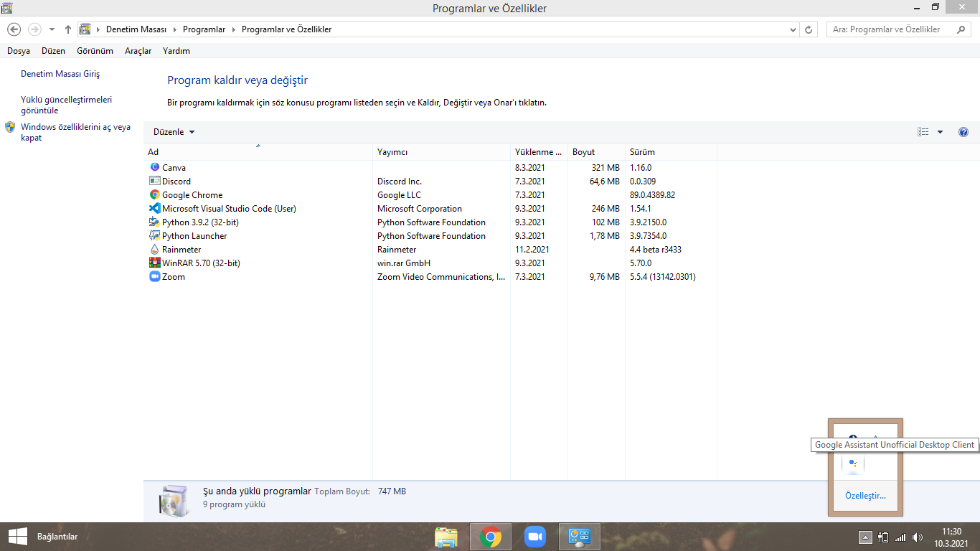Open Zoom from the taskbar
This screenshot has width=980, height=551.
(535, 537)
